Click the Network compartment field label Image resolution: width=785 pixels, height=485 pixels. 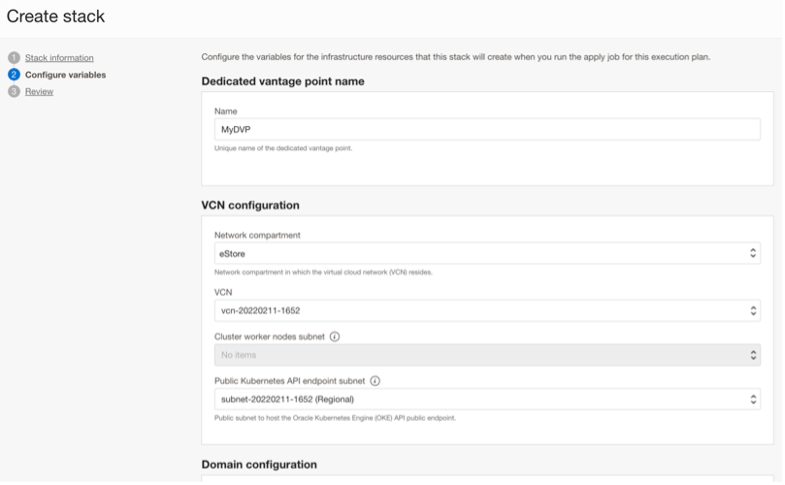(257, 235)
